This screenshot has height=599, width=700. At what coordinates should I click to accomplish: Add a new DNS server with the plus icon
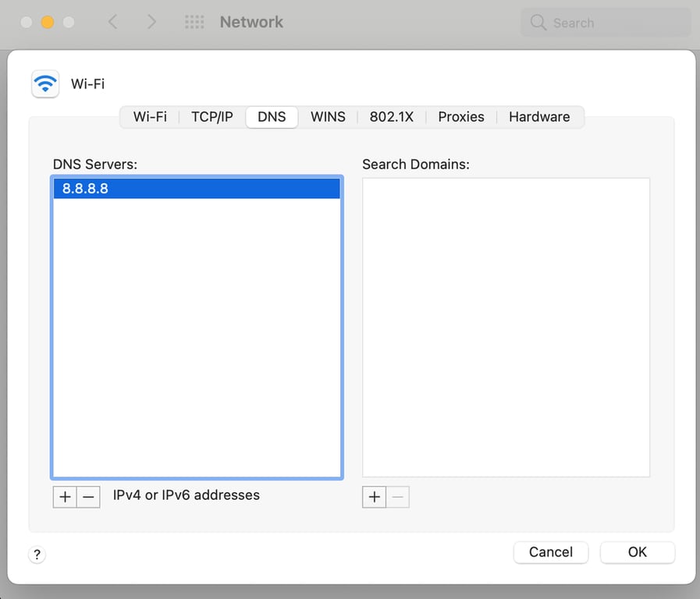point(64,497)
